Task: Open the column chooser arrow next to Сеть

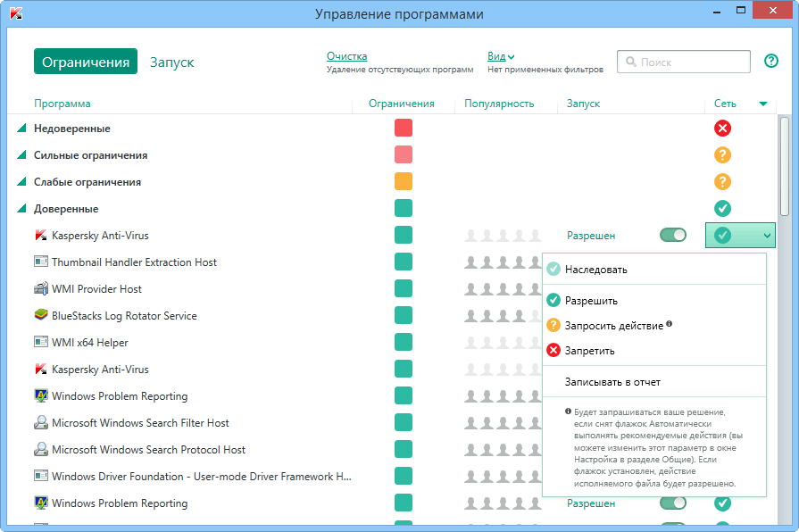Action: (x=762, y=104)
